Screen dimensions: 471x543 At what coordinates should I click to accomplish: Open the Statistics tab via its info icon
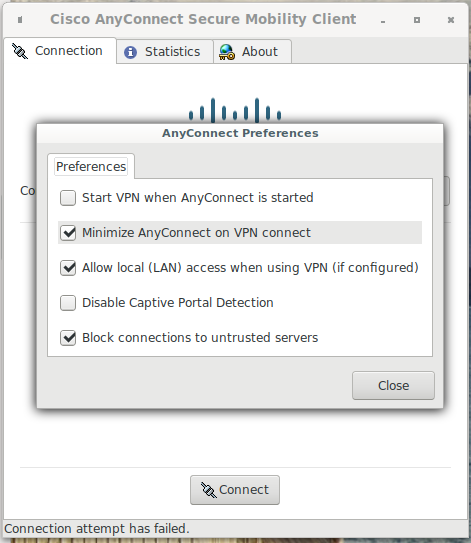(x=130, y=52)
